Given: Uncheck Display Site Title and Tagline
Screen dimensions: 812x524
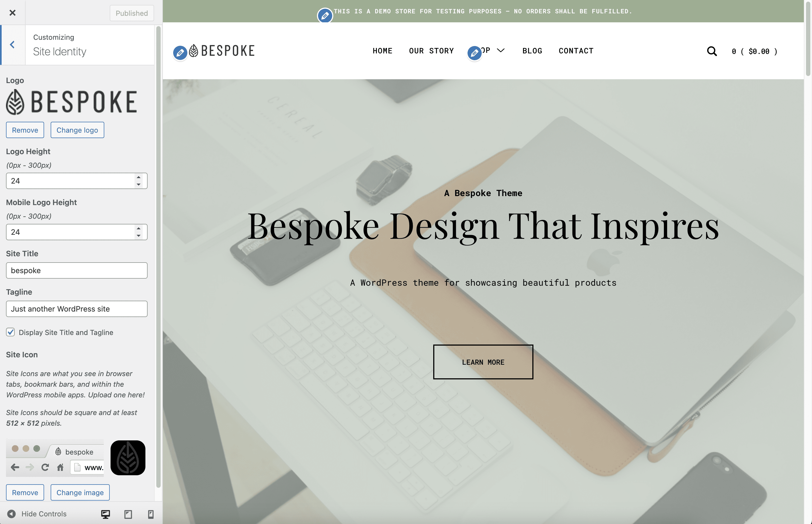Looking at the screenshot, I should tap(11, 332).
